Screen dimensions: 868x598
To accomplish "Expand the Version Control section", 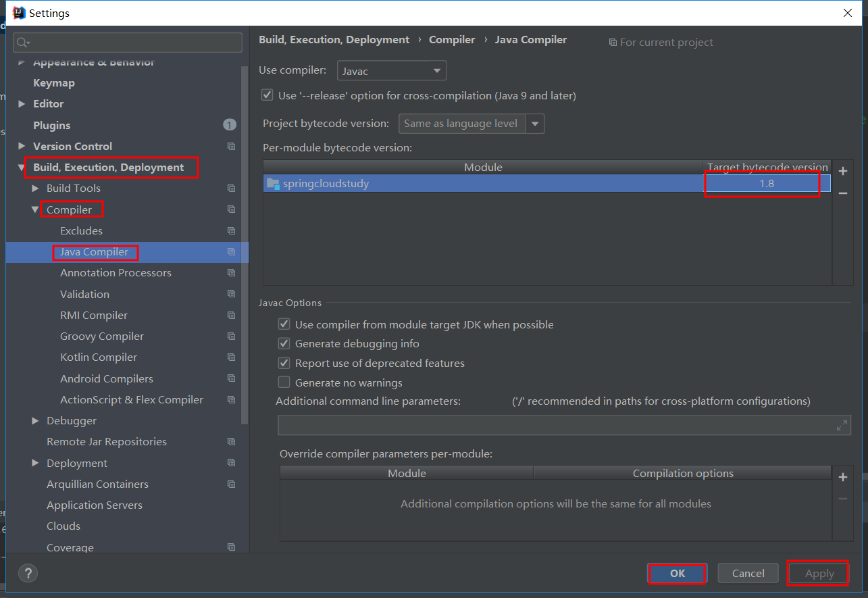I will (22, 146).
